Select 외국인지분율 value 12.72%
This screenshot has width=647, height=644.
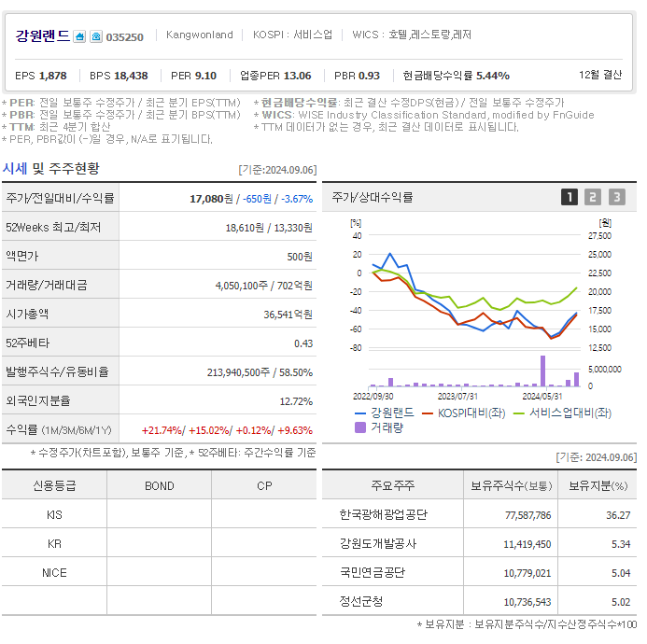point(296,401)
